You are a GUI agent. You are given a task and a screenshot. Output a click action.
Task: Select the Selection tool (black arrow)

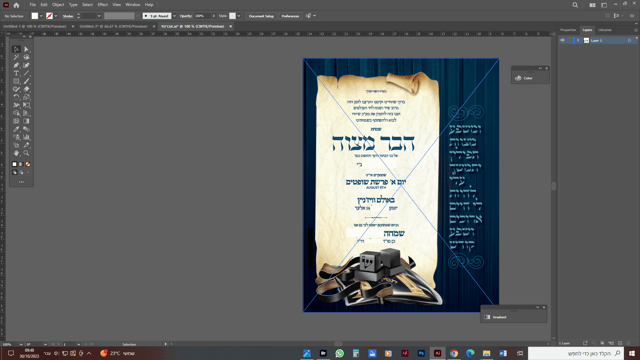click(16, 49)
